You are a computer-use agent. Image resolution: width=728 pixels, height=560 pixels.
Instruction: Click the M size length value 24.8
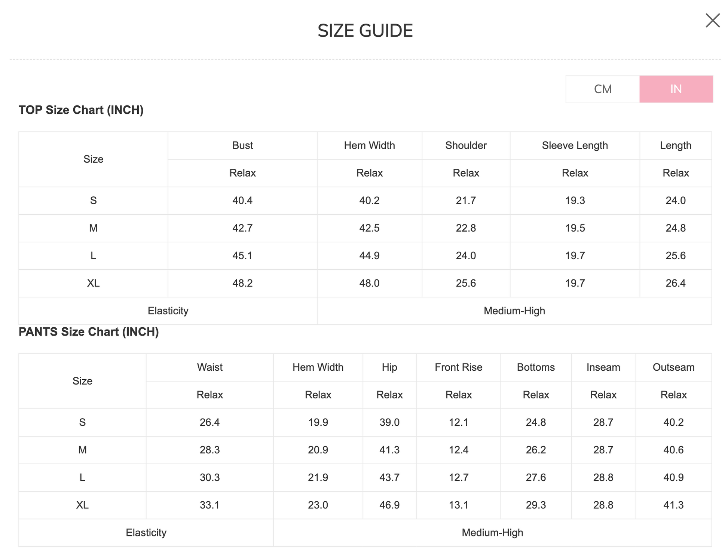click(675, 228)
